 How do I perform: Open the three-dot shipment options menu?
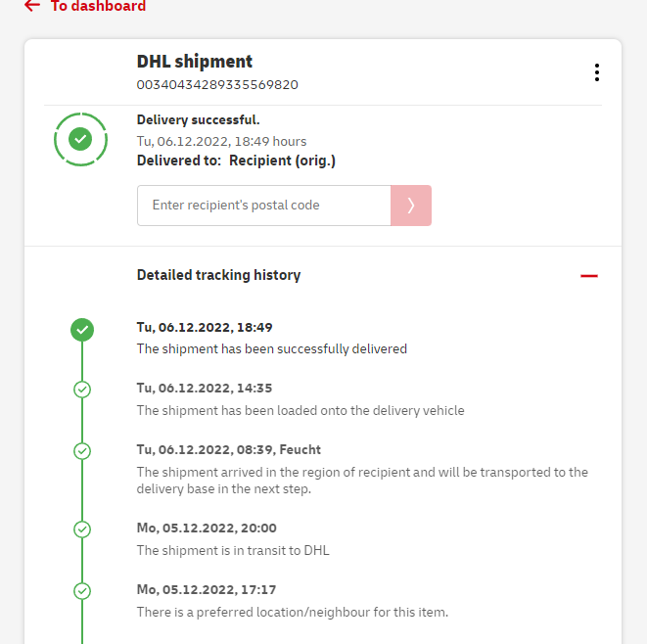pyautogui.click(x=597, y=72)
